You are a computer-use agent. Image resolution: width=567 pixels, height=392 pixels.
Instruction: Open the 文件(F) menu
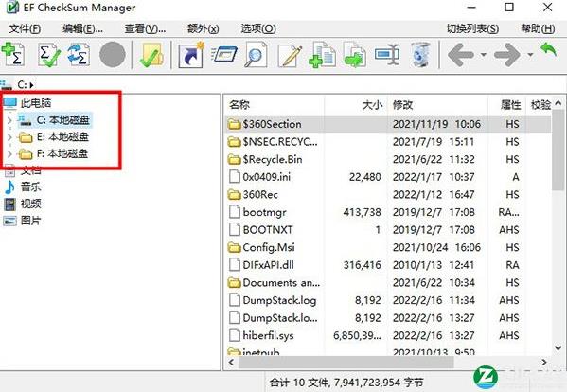pos(25,28)
